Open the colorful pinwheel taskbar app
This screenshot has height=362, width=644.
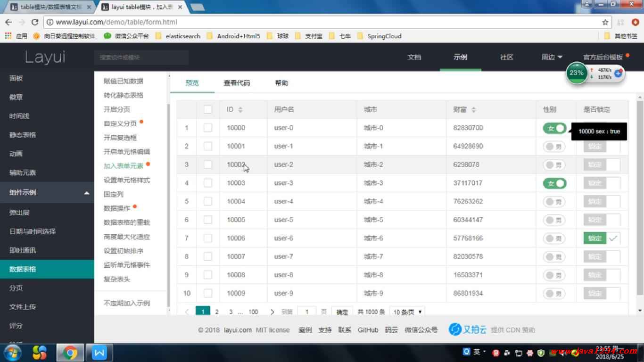[x=40, y=352]
